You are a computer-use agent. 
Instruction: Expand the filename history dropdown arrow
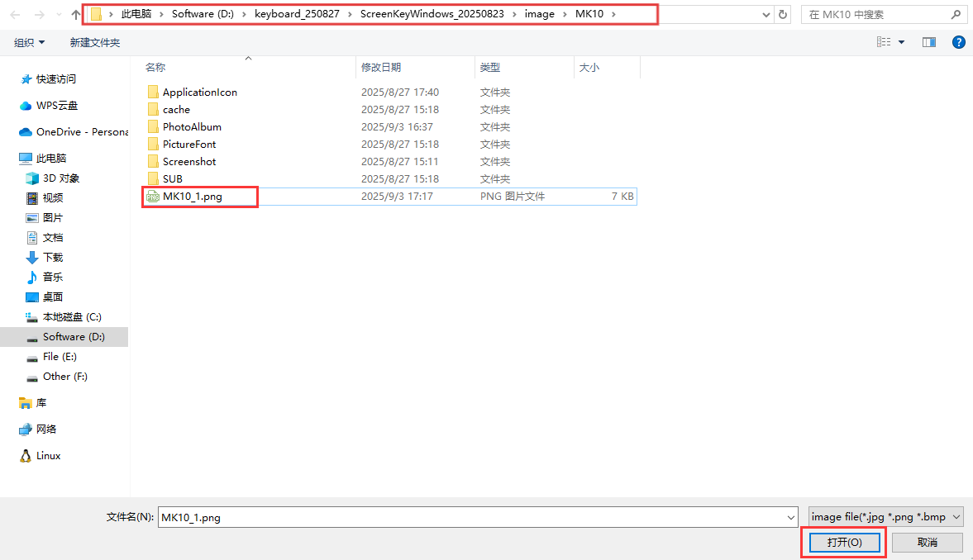[x=791, y=518]
